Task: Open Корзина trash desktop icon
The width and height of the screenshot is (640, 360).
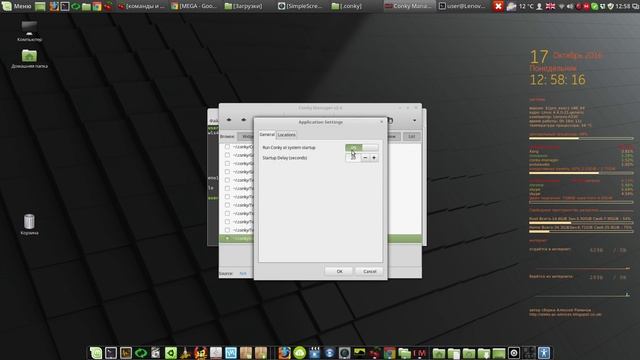Action: [x=29, y=224]
